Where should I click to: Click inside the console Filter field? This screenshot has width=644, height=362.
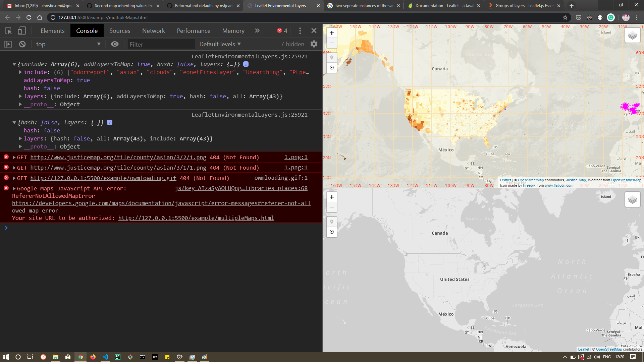pyautogui.click(x=161, y=44)
